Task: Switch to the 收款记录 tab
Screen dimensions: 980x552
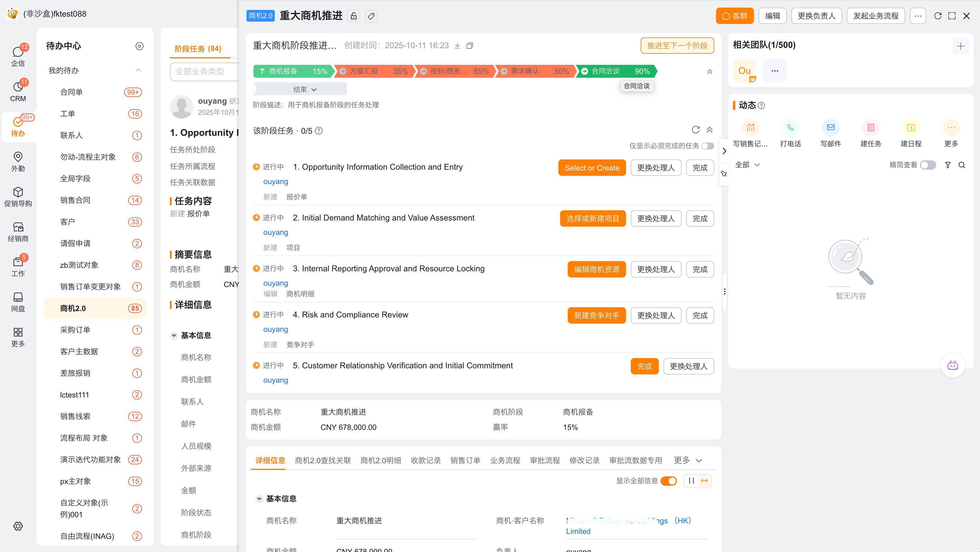Action: pyautogui.click(x=425, y=460)
